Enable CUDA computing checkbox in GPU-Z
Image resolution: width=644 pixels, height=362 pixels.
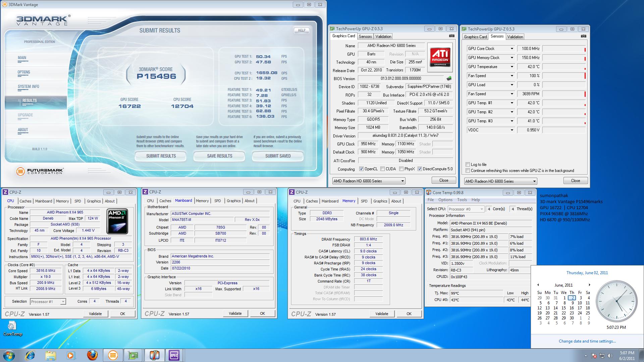click(x=383, y=169)
